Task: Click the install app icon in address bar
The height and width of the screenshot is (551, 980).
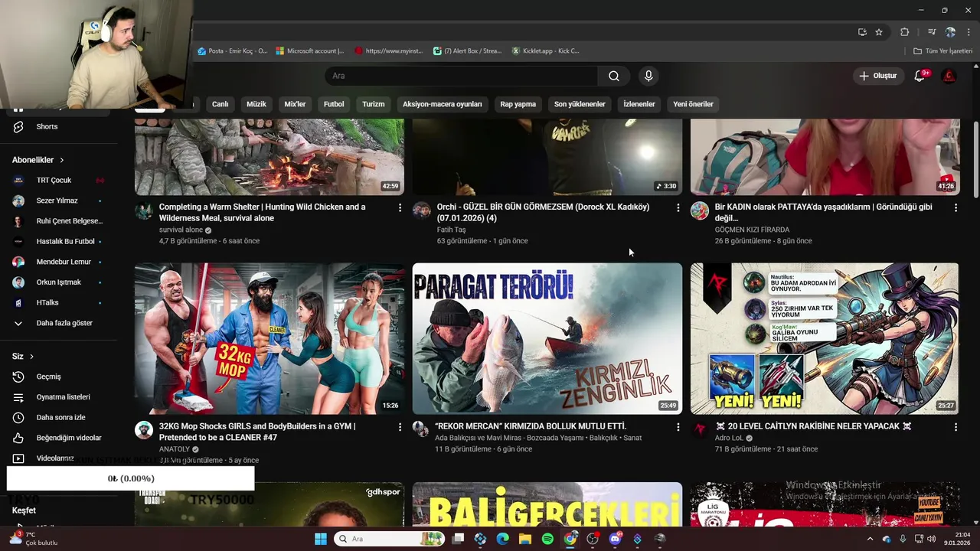Action: click(x=862, y=32)
